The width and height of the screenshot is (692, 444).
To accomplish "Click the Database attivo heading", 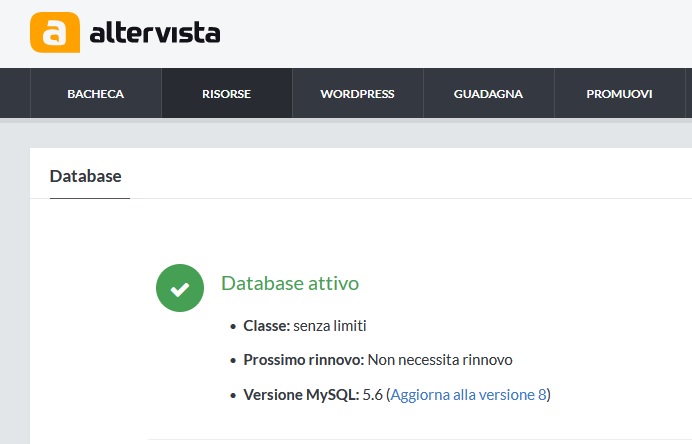I will click(x=290, y=283).
